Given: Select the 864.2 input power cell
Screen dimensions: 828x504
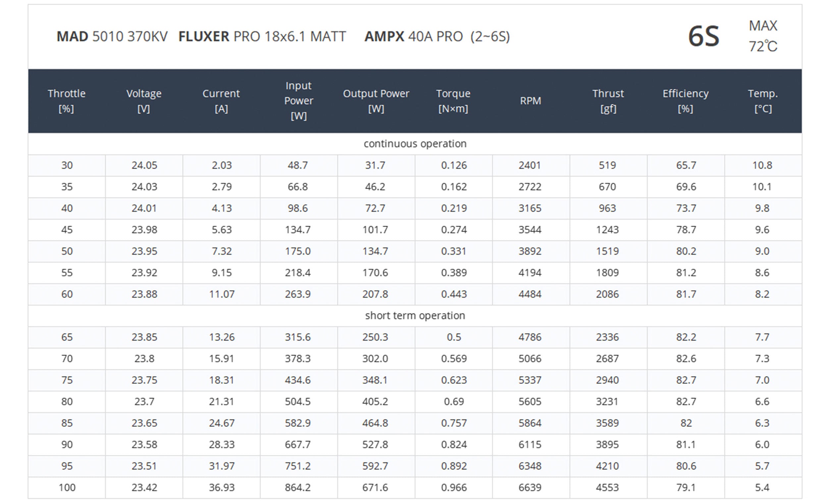Looking at the screenshot, I should (298, 487).
